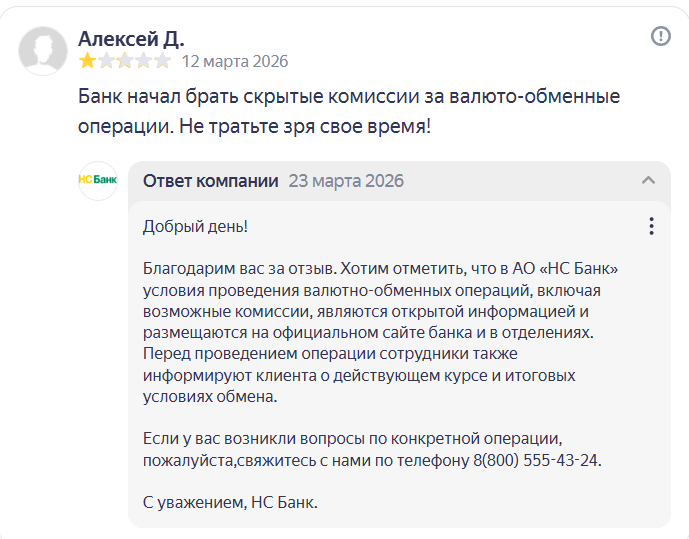Click the phone number 8(800) 555-43-24
Viewport: 689px width, 539px height.
pos(535,460)
